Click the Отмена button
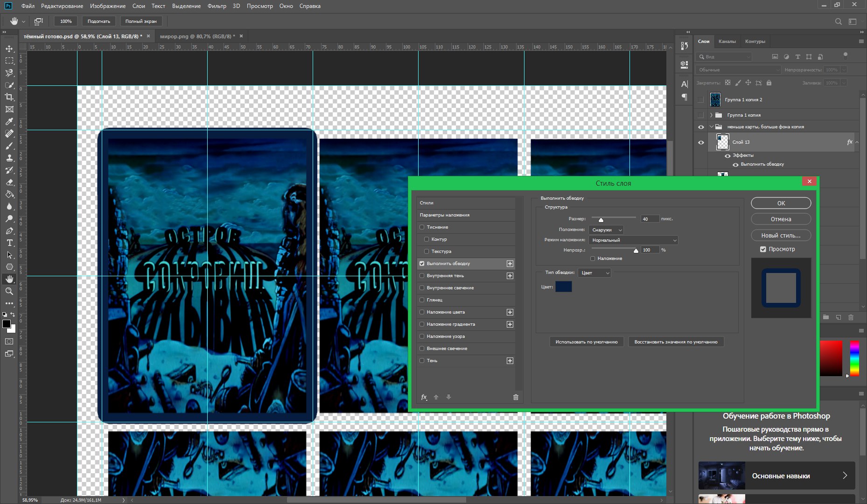The width and height of the screenshot is (867, 504). pos(781,219)
